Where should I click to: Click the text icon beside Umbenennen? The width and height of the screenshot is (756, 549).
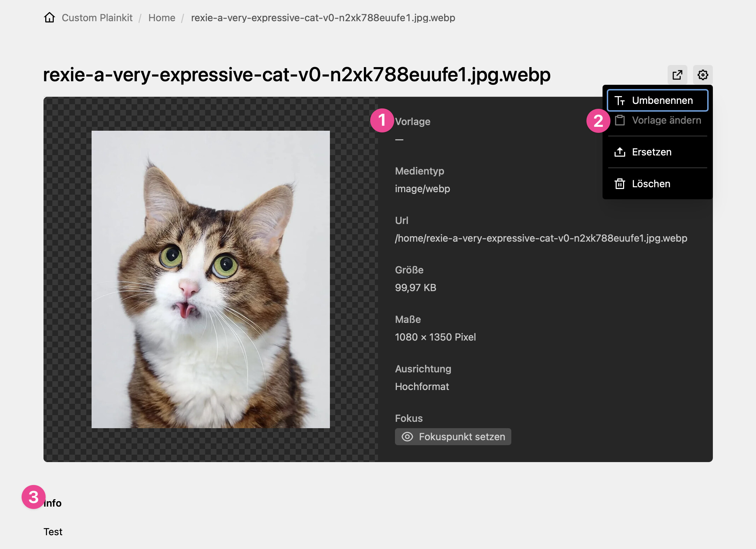pos(620,101)
